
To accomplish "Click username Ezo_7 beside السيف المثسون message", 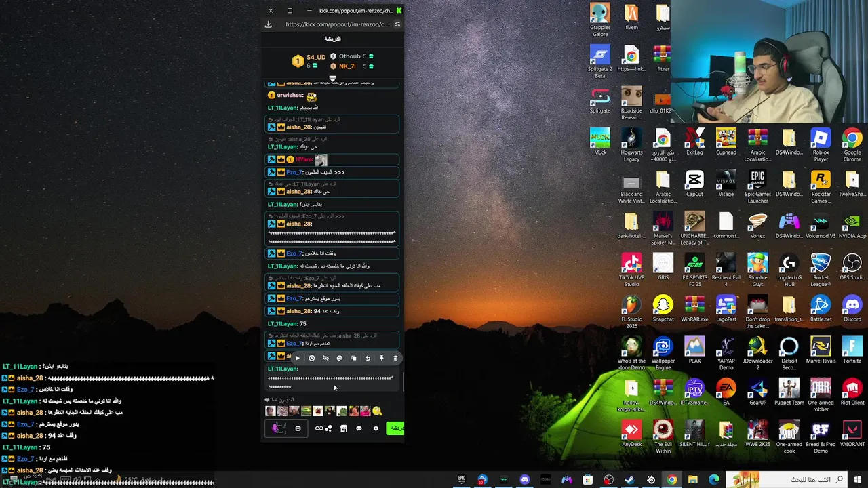I will [294, 172].
